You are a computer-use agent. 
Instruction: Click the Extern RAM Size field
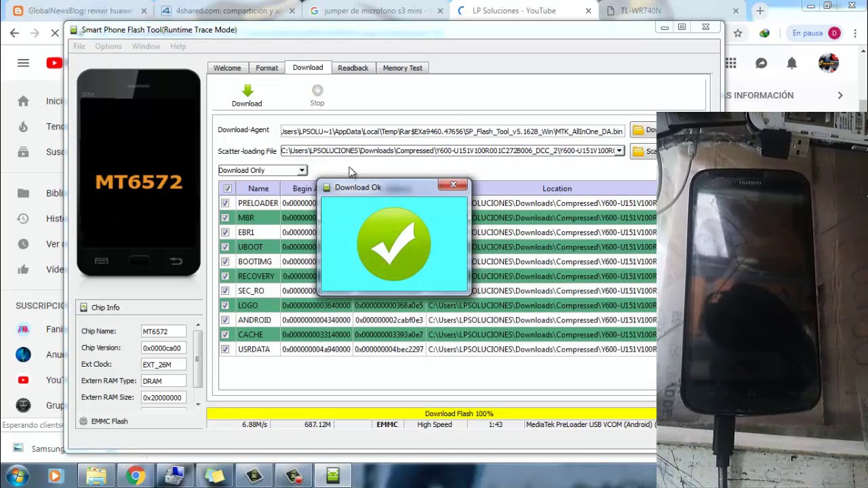163,398
